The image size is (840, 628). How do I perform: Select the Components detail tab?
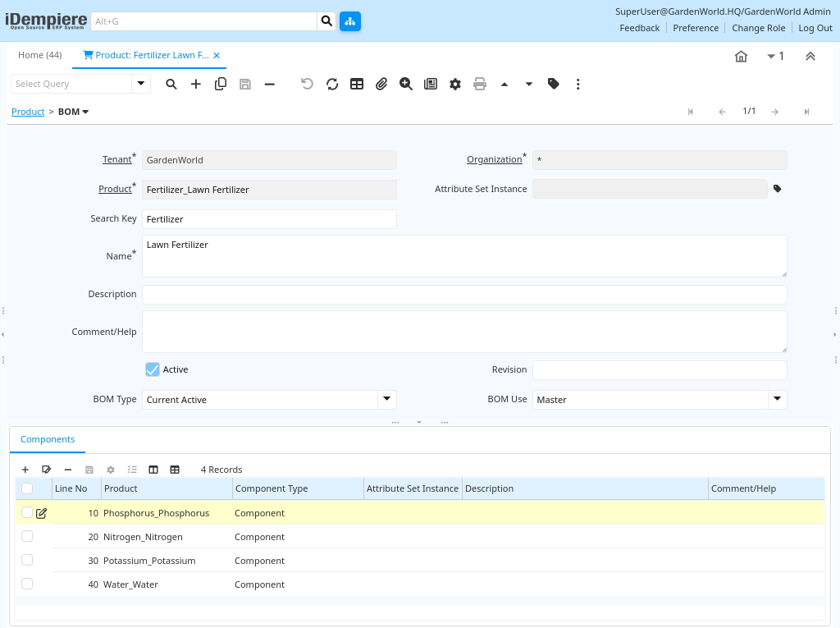click(x=48, y=440)
